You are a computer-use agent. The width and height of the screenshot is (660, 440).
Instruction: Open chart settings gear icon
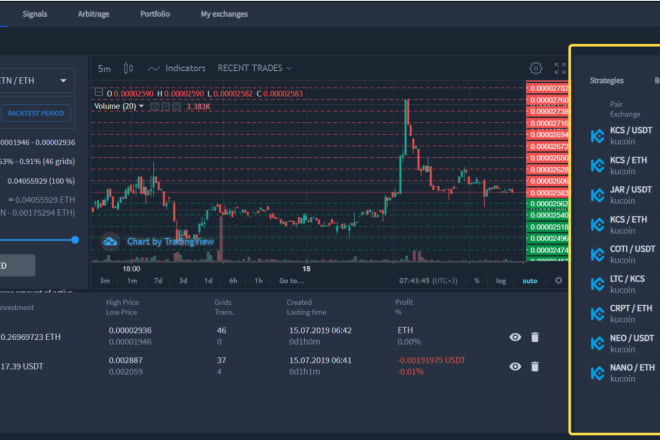pyautogui.click(x=535, y=68)
